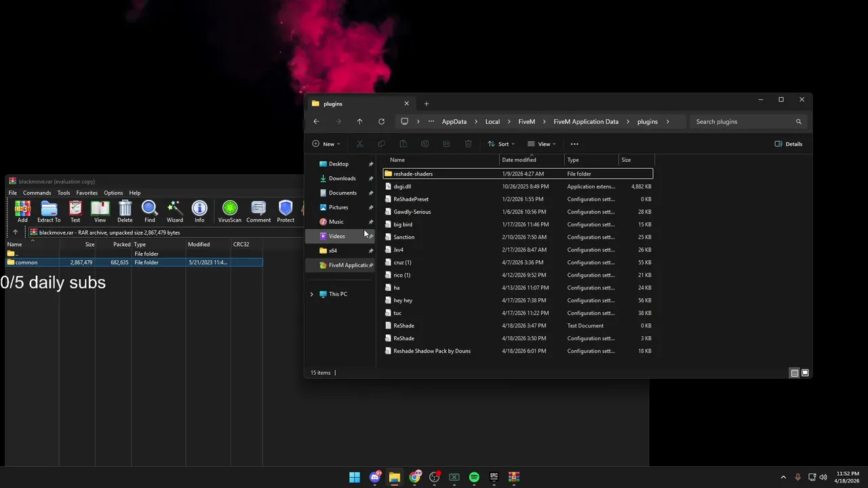Switch to the Explorer details list view icon
868x488 pixels.
(x=794, y=373)
